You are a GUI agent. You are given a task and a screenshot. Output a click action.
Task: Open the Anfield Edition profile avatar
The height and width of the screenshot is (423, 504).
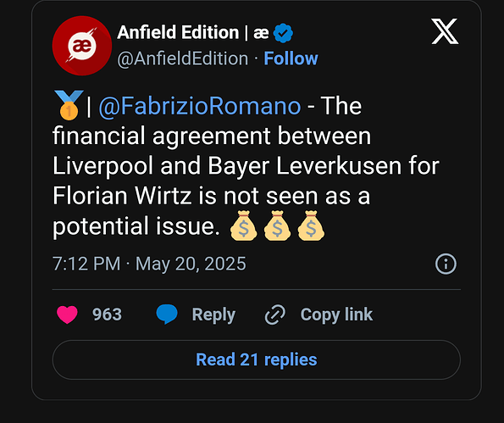[82, 46]
